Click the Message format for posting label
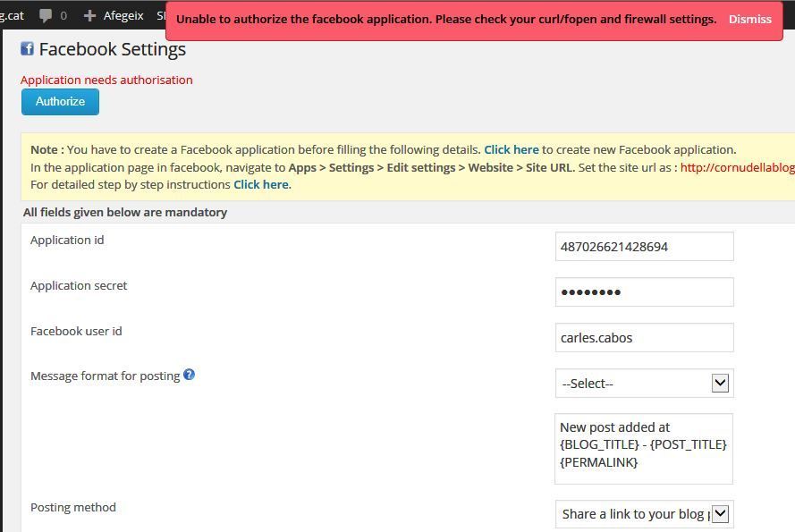The image size is (795, 532). (x=105, y=376)
